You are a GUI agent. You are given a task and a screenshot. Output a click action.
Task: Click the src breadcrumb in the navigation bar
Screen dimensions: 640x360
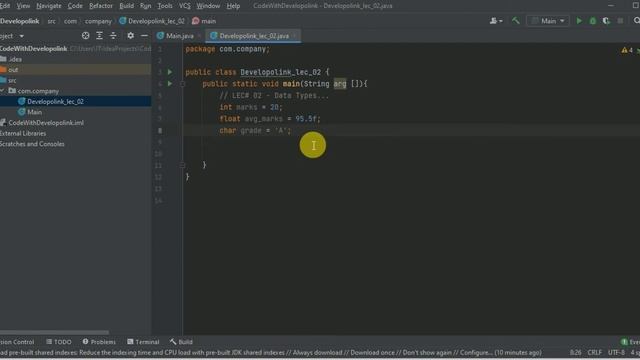pos(51,21)
